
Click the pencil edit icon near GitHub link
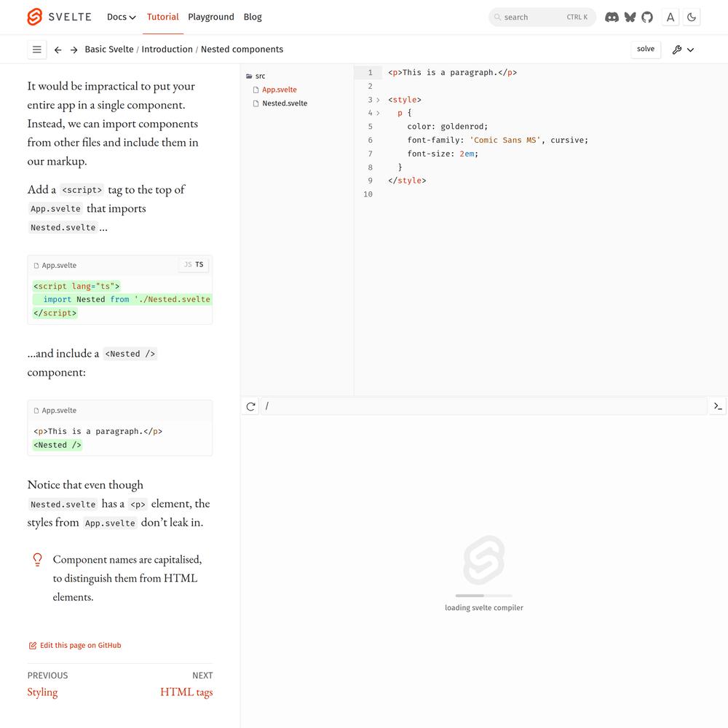click(33, 645)
